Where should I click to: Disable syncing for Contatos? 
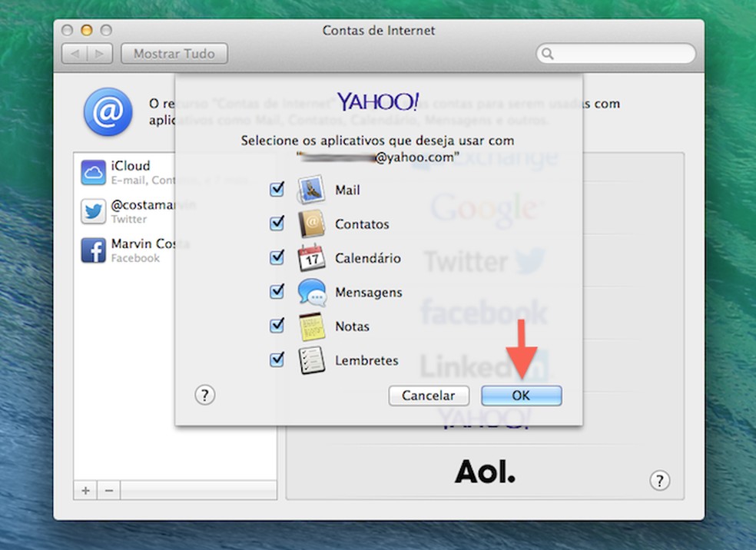coord(277,224)
